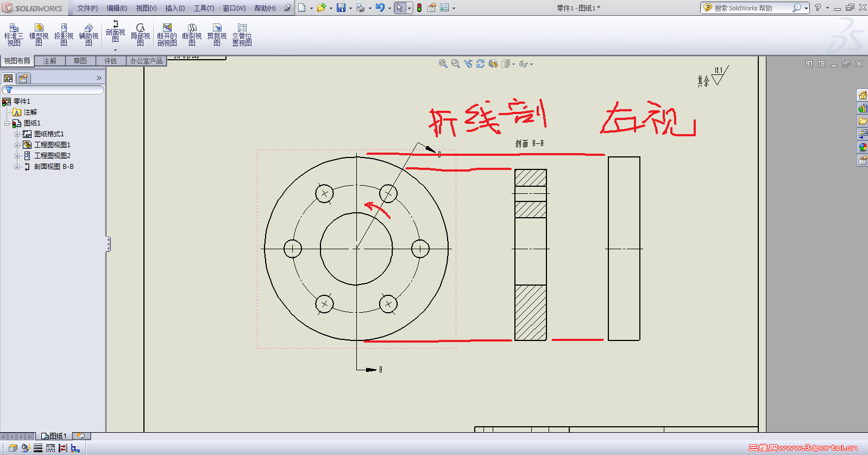Click the New document icon
This screenshot has height=455, width=868.
click(x=302, y=8)
